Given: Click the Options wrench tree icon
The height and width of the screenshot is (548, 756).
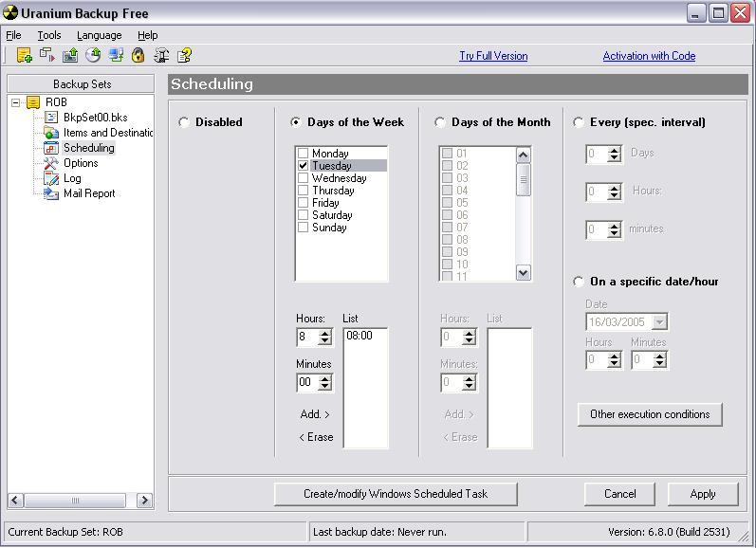Looking at the screenshot, I should (x=51, y=163).
